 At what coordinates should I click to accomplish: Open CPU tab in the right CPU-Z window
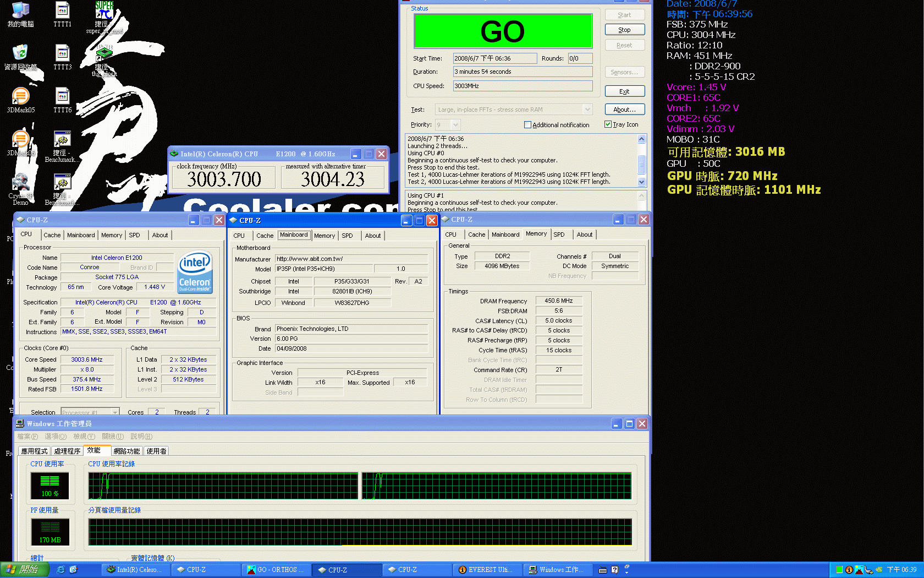451,235
